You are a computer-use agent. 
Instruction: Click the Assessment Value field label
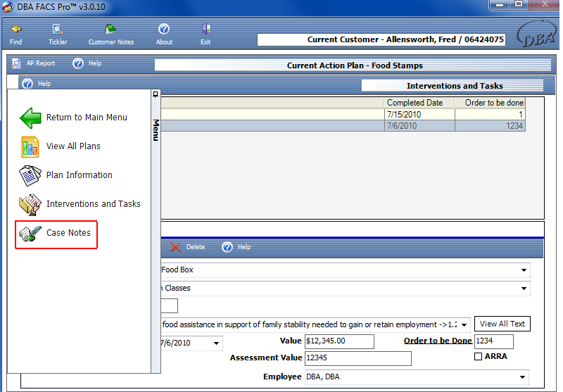tap(266, 358)
